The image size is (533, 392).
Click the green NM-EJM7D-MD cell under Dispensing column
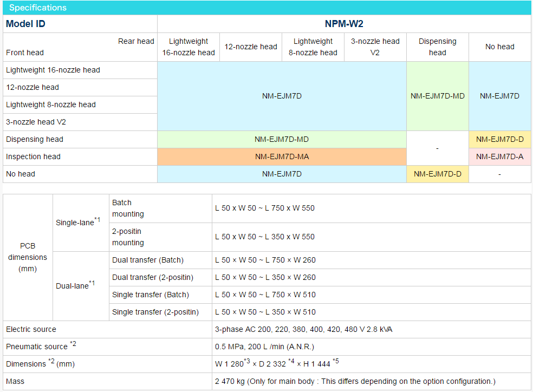click(438, 96)
